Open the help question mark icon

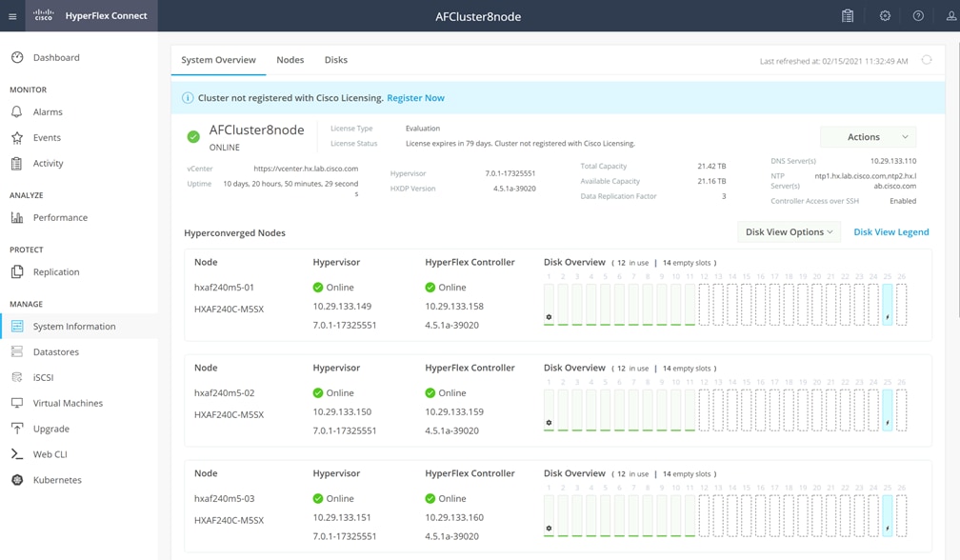tap(918, 16)
